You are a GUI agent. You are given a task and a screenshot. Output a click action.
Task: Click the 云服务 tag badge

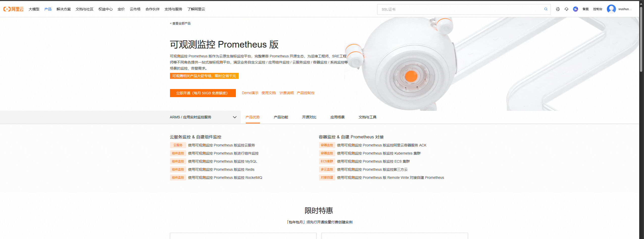tap(178, 145)
